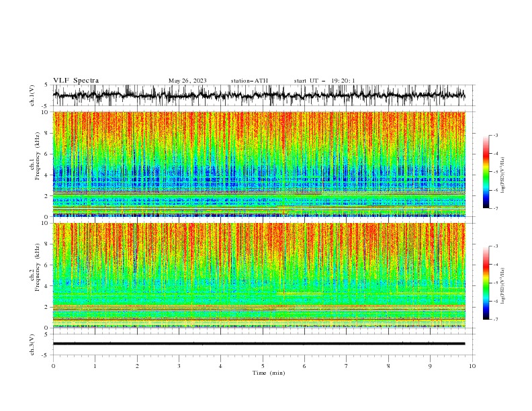Click the "8" tick on the time axis
Viewport: 532px width, 411px height.
tap(388, 366)
